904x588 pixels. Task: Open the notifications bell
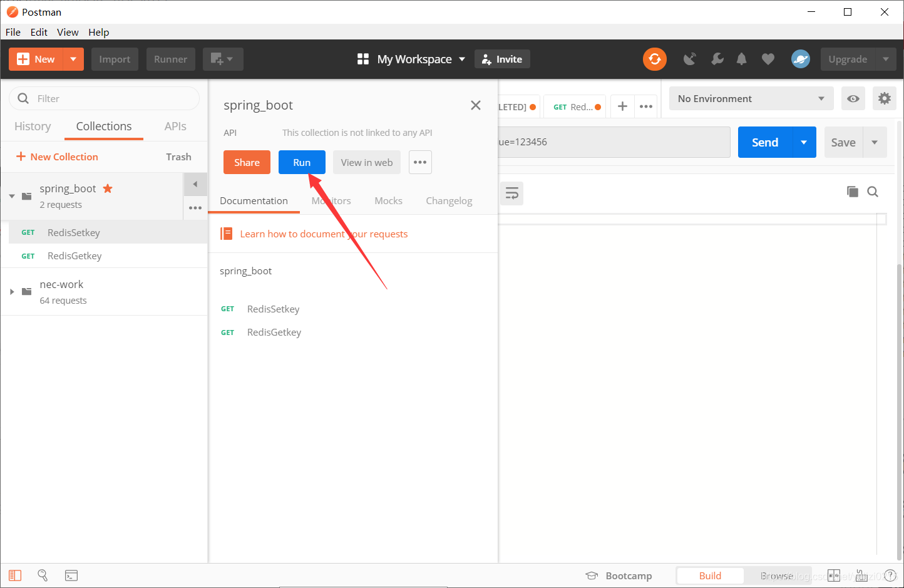pos(742,59)
